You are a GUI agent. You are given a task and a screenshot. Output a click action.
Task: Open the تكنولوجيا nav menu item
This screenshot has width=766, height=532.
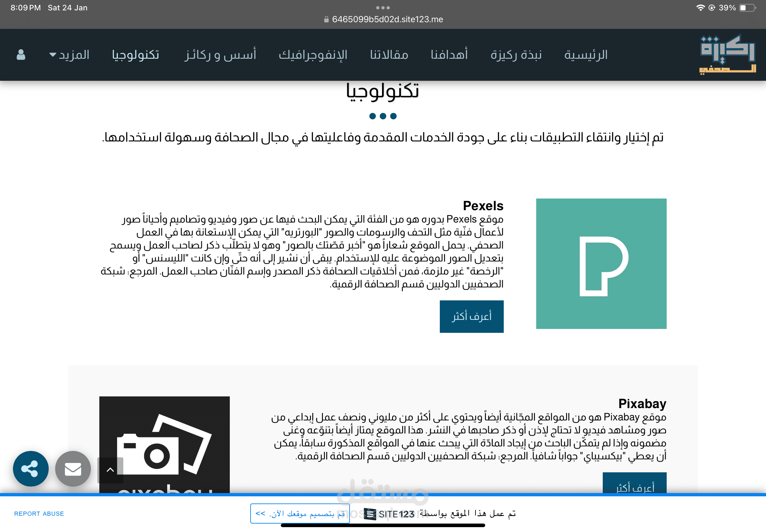(x=135, y=55)
